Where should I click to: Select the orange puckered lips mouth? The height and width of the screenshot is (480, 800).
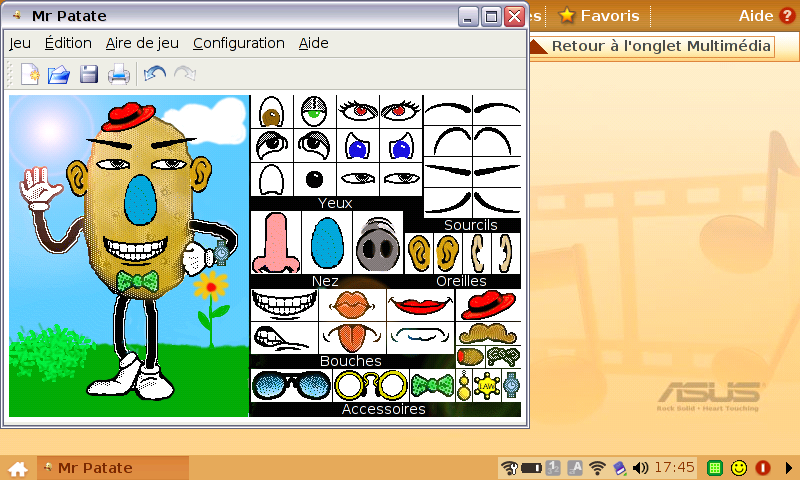point(353,305)
